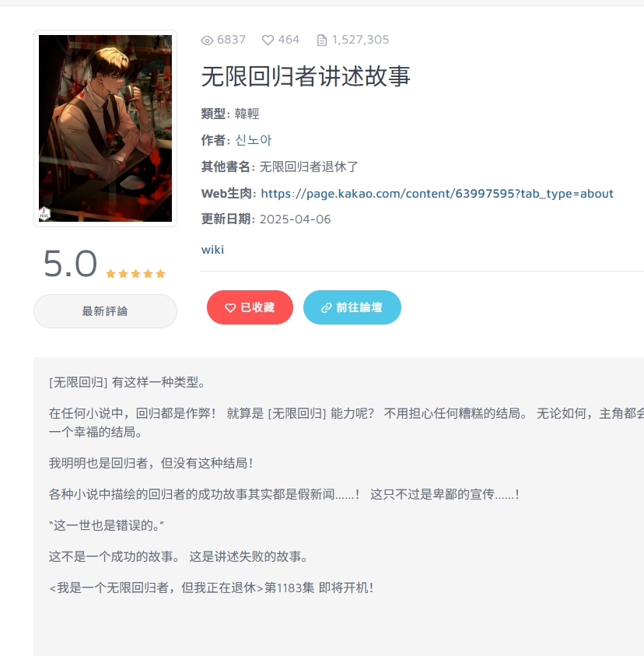Click the 1,527,305 word count
The image size is (644, 656).
[360, 40]
